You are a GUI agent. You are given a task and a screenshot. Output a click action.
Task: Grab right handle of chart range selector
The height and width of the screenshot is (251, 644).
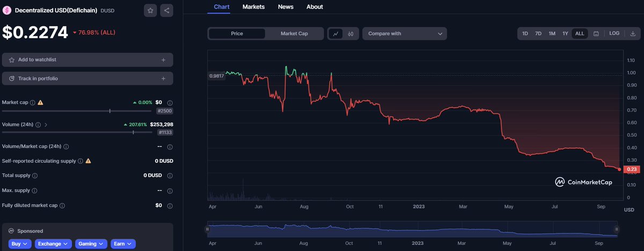tap(617, 229)
